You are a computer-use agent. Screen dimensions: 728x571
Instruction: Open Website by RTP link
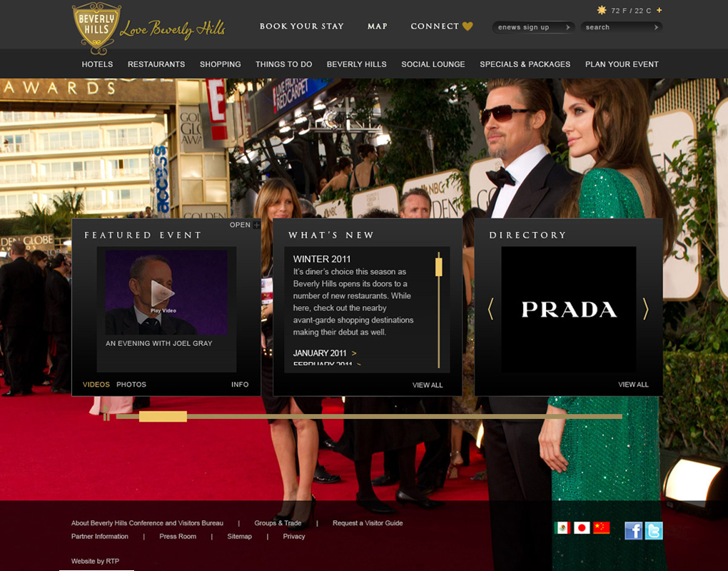95,561
